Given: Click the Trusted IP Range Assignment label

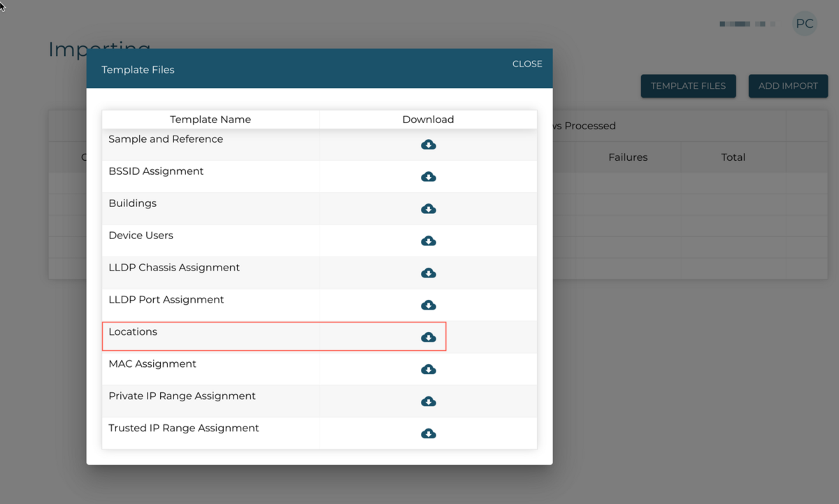Looking at the screenshot, I should pos(184,429).
